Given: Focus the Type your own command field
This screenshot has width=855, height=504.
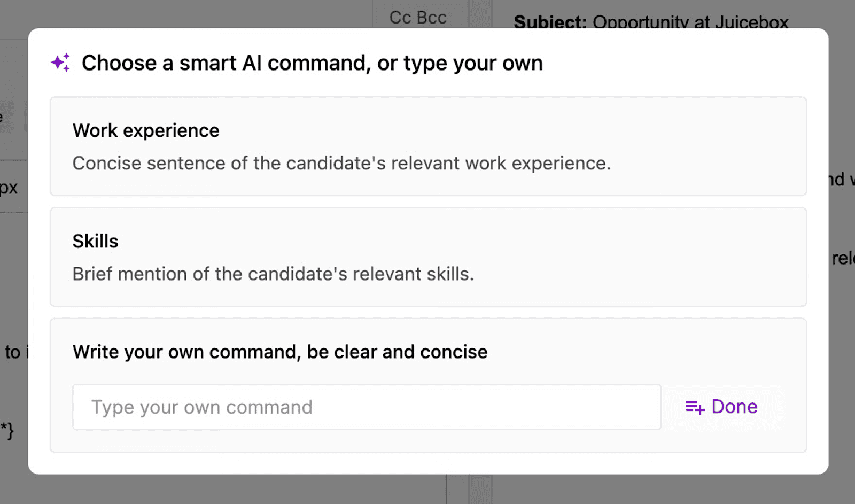Looking at the screenshot, I should pos(367,407).
